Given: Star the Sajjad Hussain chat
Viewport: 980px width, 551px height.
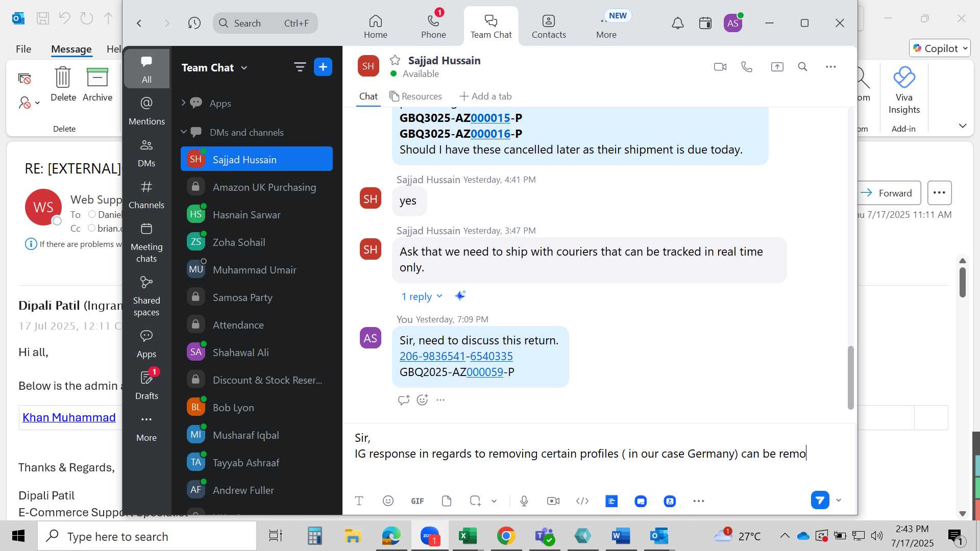Looking at the screenshot, I should 395,60.
